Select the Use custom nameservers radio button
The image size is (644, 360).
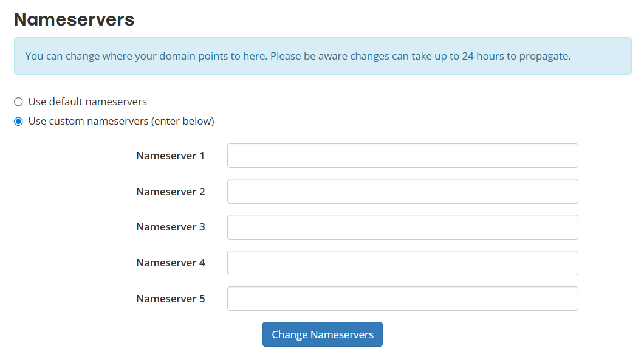pyautogui.click(x=18, y=122)
